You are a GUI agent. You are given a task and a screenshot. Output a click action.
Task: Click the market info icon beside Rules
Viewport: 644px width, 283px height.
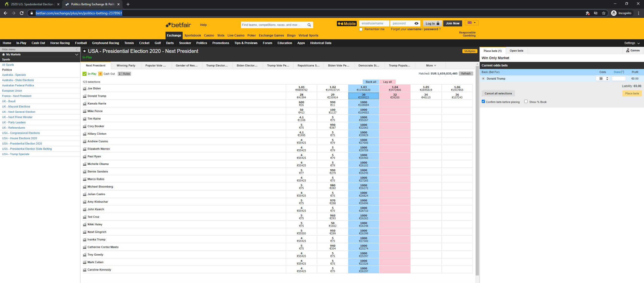pyautogui.click(x=120, y=74)
